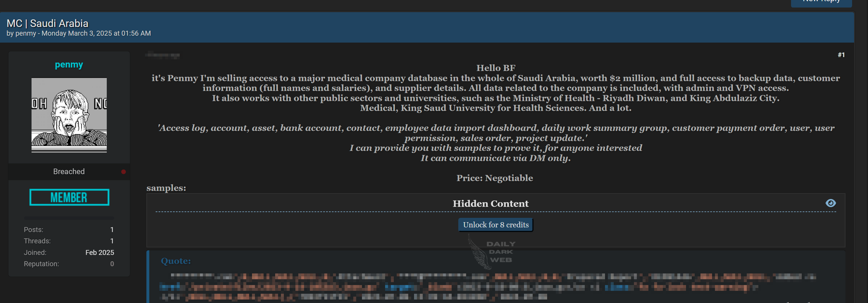Image resolution: width=868 pixels, height=303 pixels.
Task: Click the Threads count 1
Action: [x=112, y=241]
